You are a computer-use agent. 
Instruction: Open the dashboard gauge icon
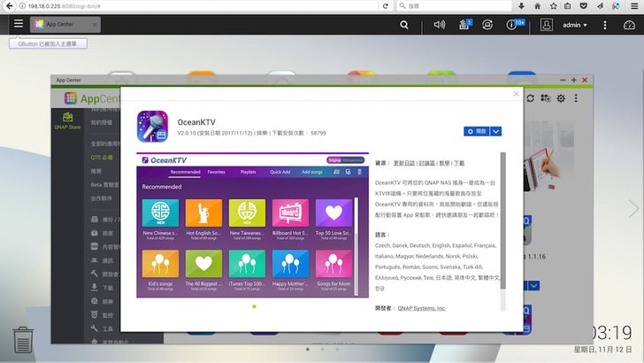click(x=631, y=25)
